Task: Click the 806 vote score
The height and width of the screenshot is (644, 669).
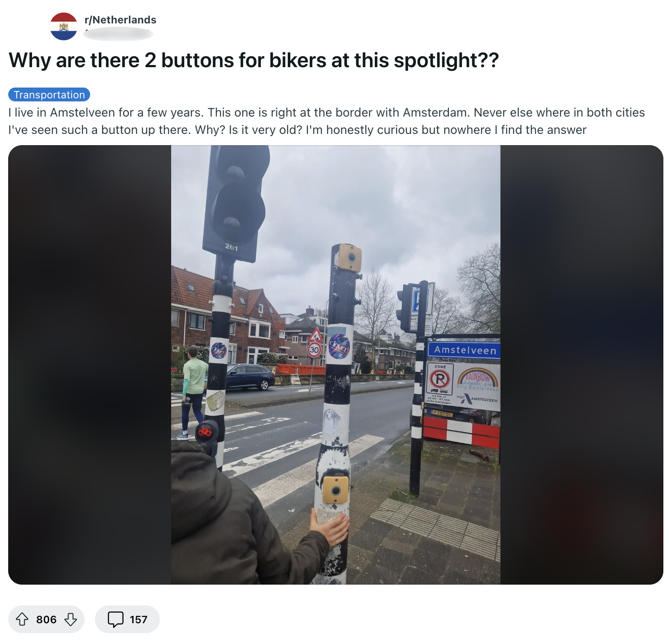Action: [46, 620]
